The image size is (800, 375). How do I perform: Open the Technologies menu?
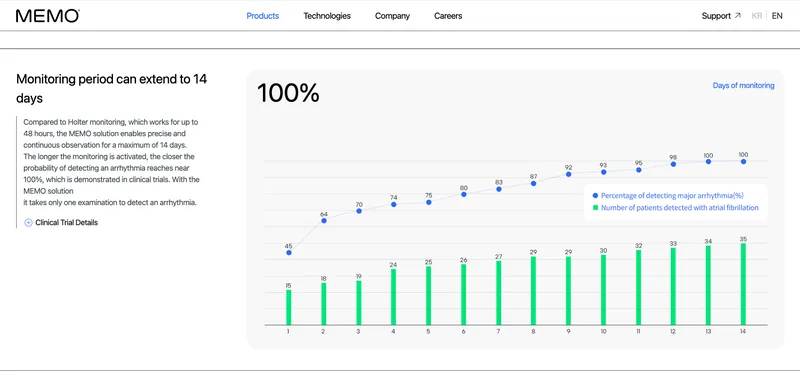coord(327,16)
